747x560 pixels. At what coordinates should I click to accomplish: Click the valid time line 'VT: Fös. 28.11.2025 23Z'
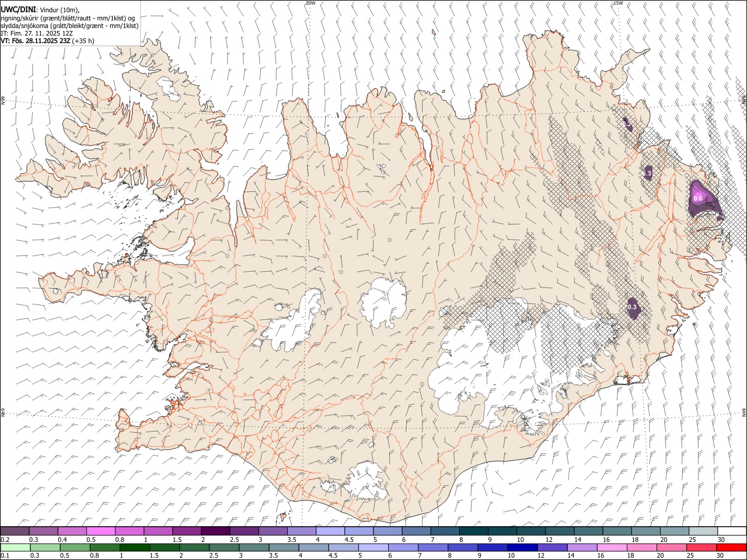coord(36,41)
